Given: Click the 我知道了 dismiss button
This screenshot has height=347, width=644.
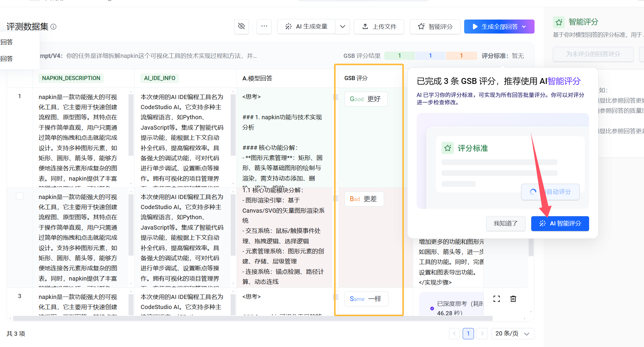Looking at the screenshot, I should click(x=505, y=223).
